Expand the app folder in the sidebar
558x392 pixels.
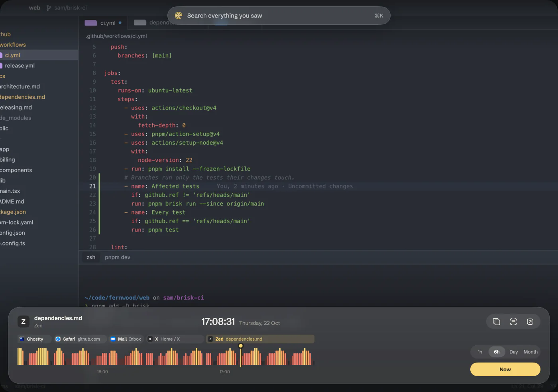(5, 149)
